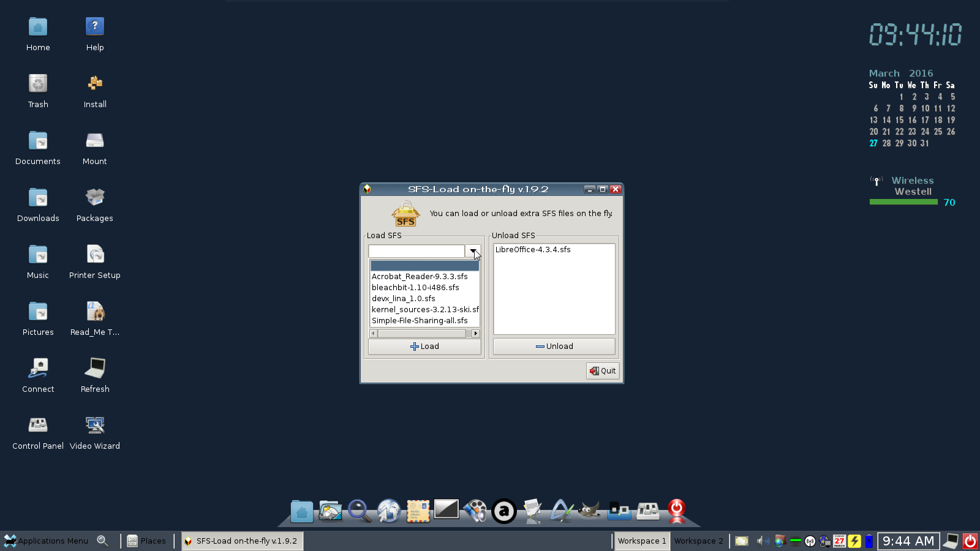The image size is (980, 551).
Task: Open the Downloads folder icon
Action: tap(38, 205)
